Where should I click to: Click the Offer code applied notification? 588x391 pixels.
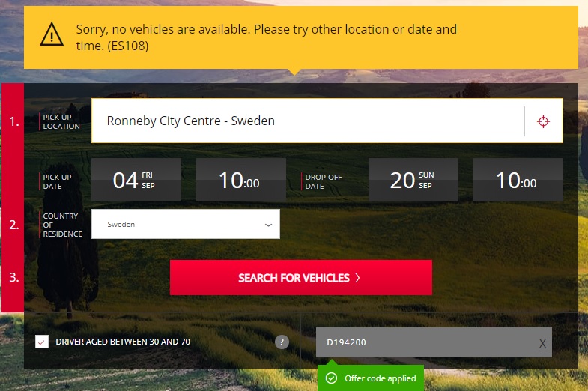click(x=379, y=378)
